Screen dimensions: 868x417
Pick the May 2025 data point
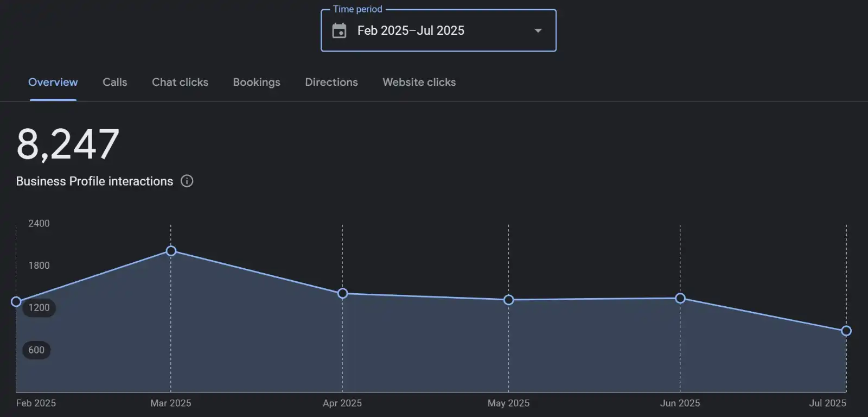tap(508, 300)
